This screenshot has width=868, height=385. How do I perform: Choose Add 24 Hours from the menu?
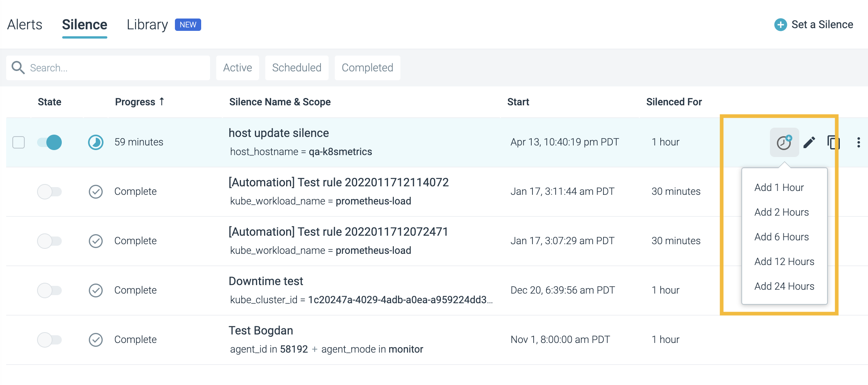point(784,286)
